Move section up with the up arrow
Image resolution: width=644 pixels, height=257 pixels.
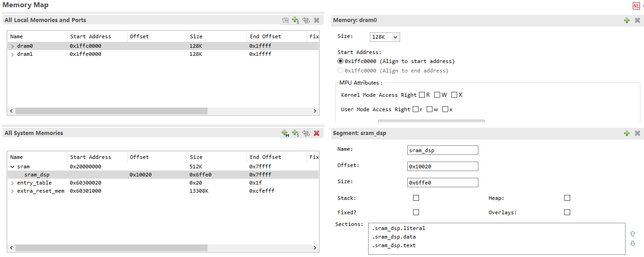tap(633, 234)
